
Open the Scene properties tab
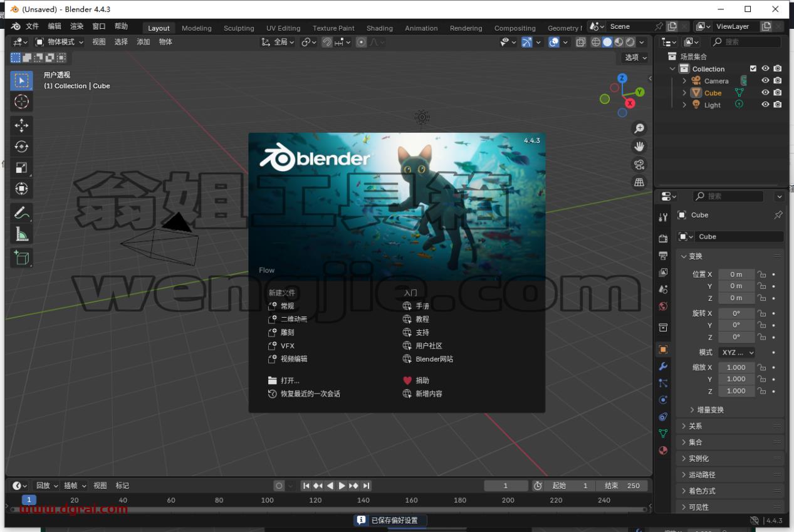pos(663,289)
